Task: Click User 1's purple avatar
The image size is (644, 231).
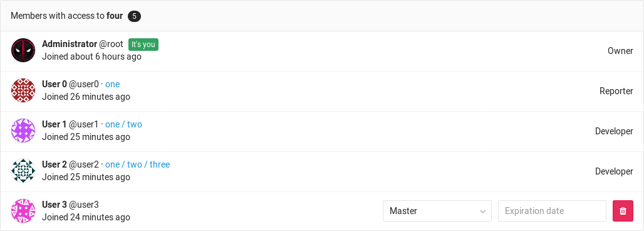Action: [23, 131]
